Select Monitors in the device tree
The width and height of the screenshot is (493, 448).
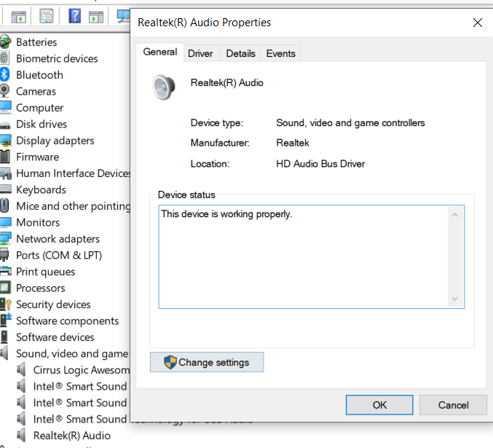point(38,222)
